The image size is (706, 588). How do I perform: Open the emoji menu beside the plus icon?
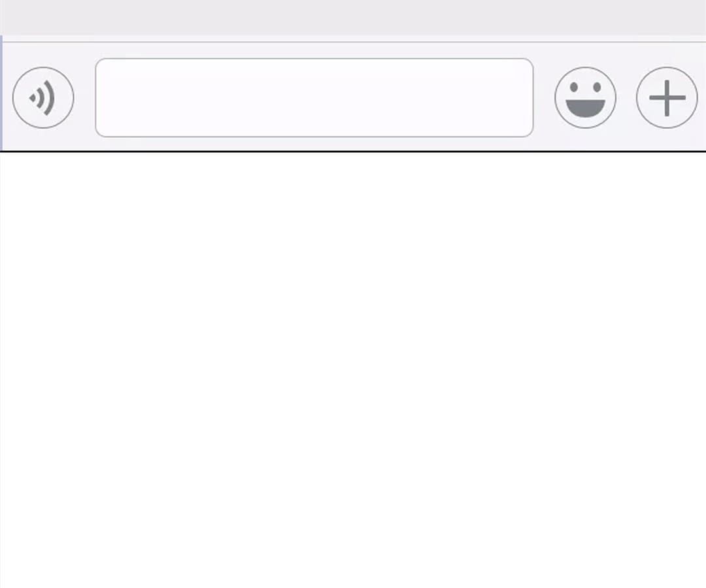585,97
